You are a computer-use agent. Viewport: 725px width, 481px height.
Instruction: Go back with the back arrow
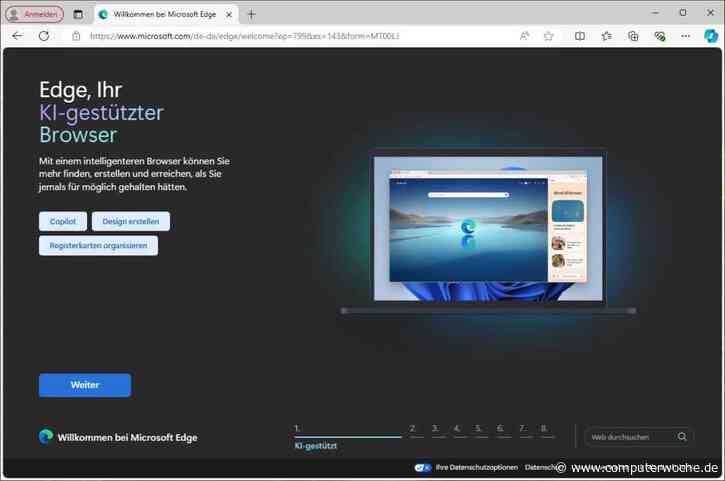coord(18,36)
